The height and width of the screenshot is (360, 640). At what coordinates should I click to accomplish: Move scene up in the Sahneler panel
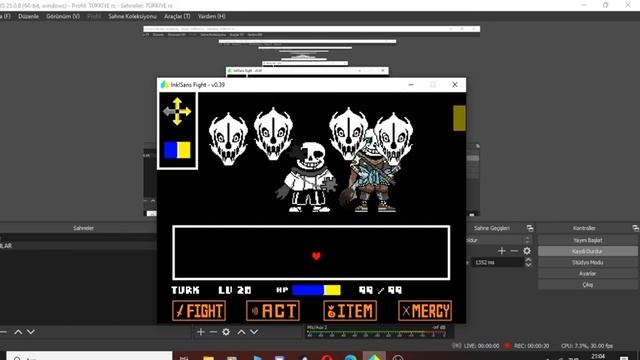(18, 332)
